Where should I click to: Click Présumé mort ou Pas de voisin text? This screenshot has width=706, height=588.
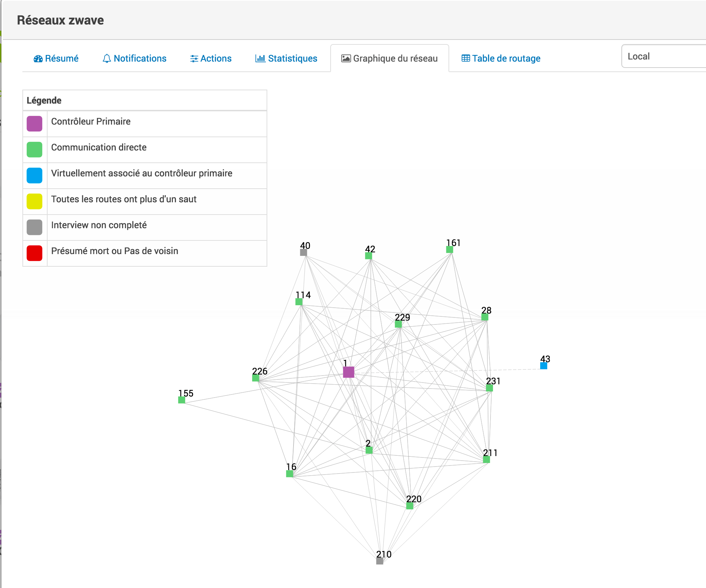115,251
